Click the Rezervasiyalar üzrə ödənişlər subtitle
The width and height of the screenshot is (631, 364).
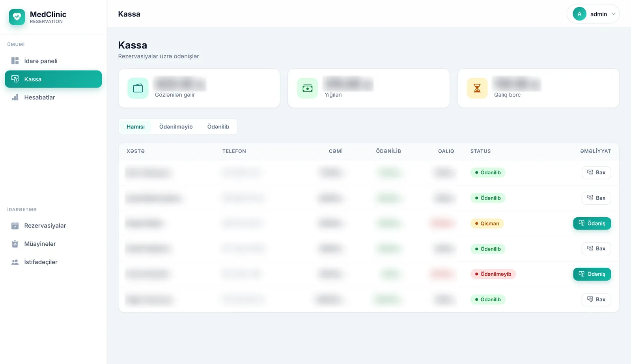coord(159,56)
